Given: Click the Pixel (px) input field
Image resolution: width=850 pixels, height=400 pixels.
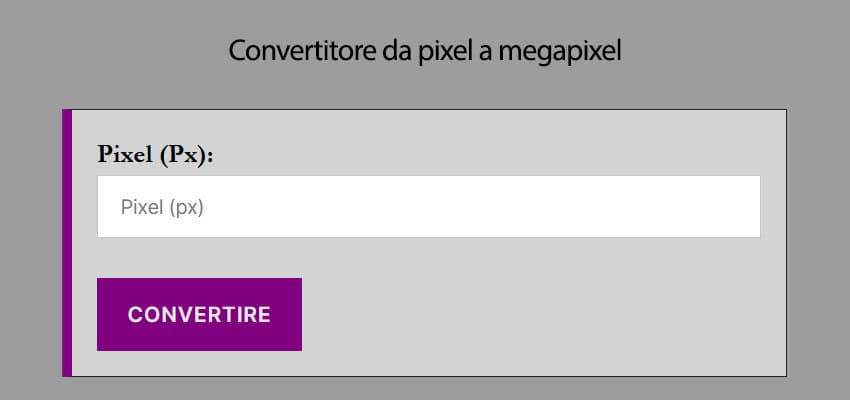Looking at the screenshot, I should pos(428,207).
